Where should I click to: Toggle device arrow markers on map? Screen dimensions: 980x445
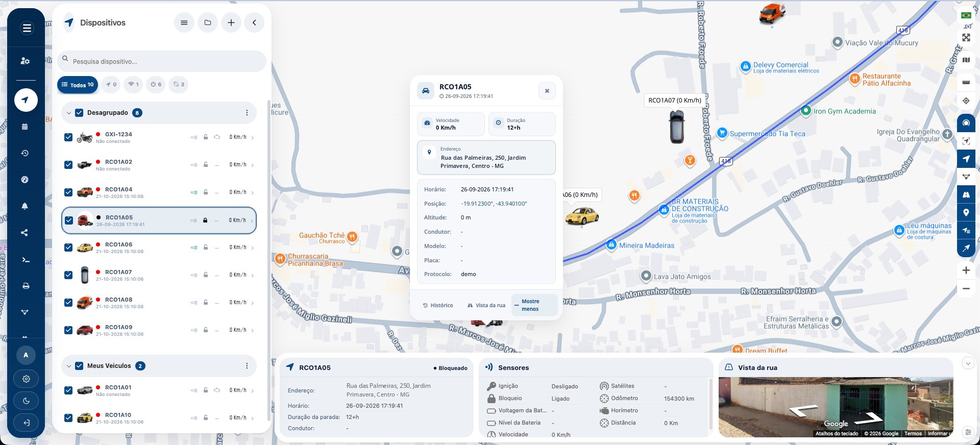tap(966, 159)
